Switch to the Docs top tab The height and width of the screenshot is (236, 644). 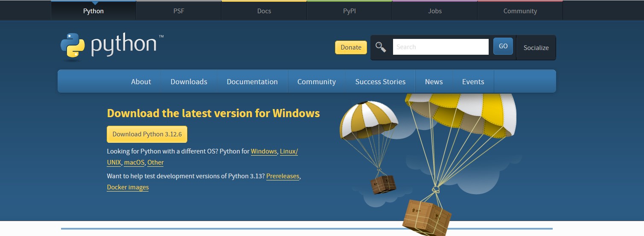pos(264,11)
